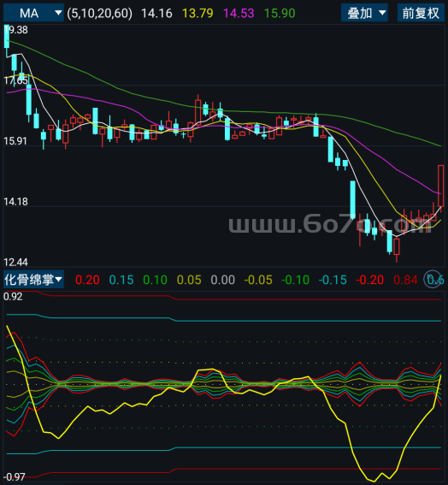Click the 14.18 price axis label
The image size is (448, 485).
[15, 202]
